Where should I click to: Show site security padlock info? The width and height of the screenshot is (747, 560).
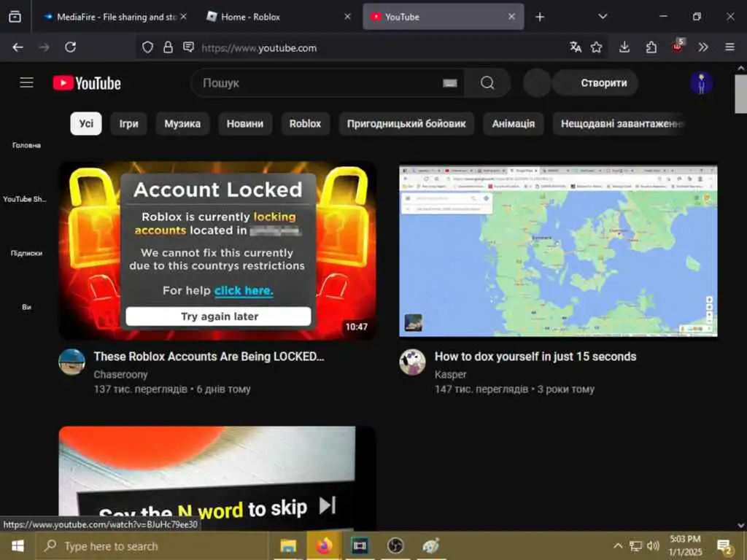click(169, 47)
